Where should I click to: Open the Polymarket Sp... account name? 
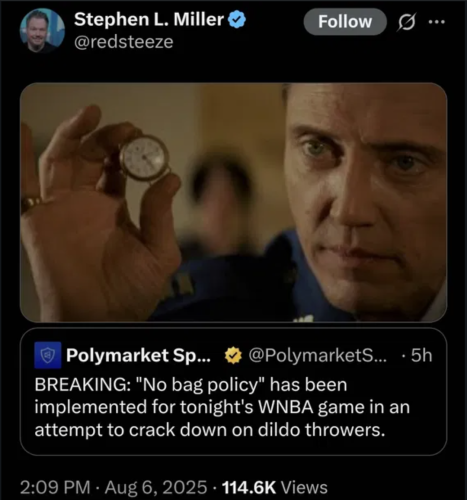138,356
